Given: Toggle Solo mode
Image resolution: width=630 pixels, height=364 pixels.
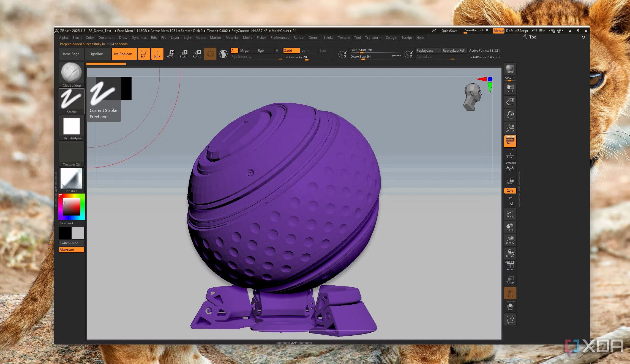Looking at the screenshot, I should [510, 306].
